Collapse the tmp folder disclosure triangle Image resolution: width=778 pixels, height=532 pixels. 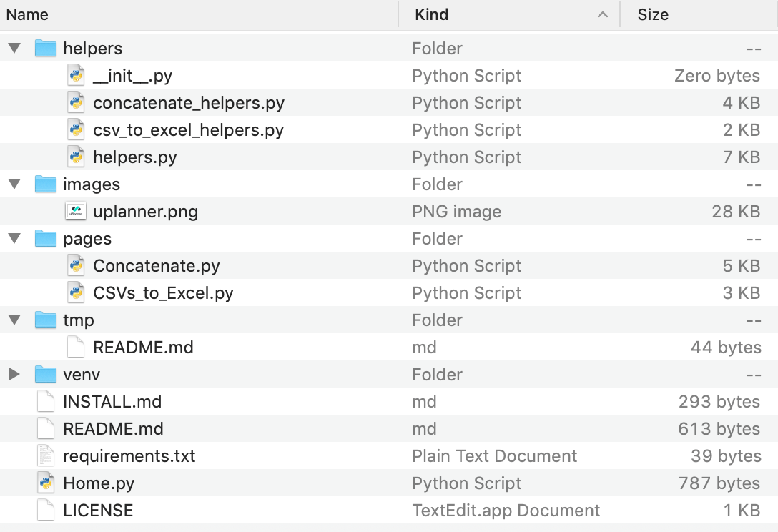(14, 320)
